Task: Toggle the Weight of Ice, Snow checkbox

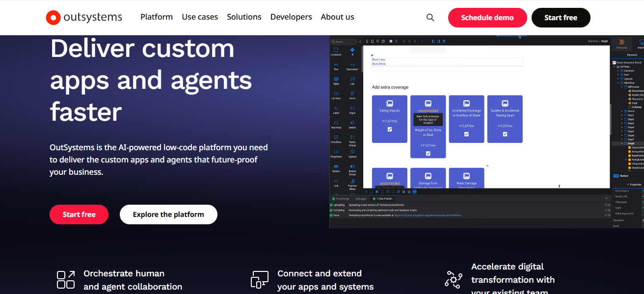Action: [428, 154]
